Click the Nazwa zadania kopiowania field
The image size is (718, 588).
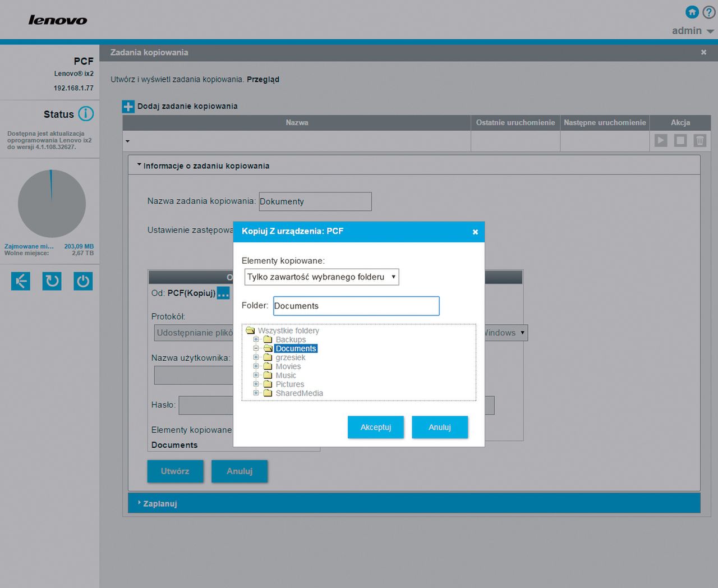click(315, 201)
